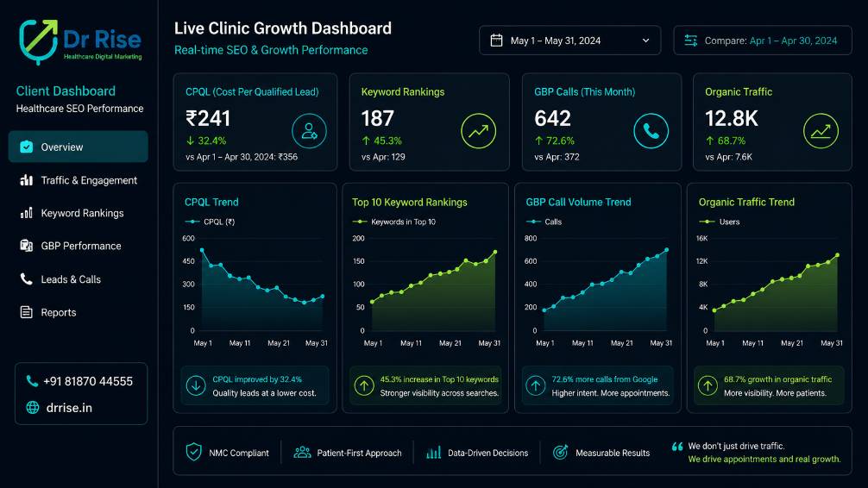Click the GBP Calls 642 value
The width and height of the screenshot is (868, 488).
552,118
